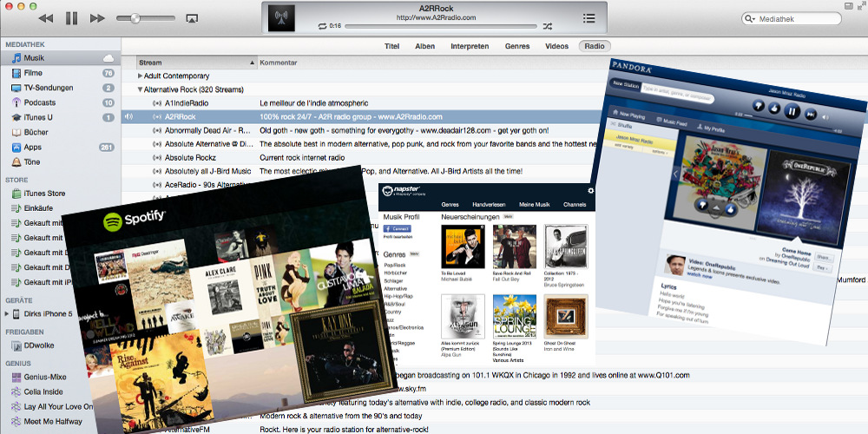Click the Mediathek search field
Image resolution: width=868 pixels, height=434 pixels.
[791, 19]
